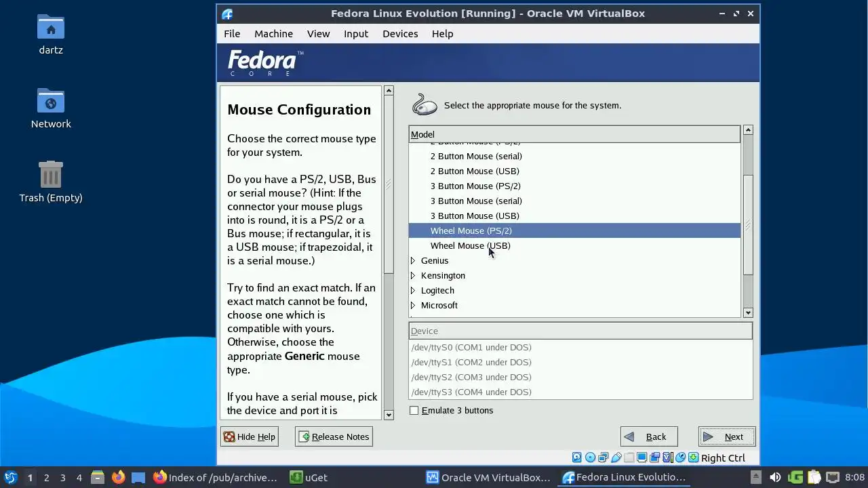Image resolution: width=868 pixels, height=488 pixels.
Task: Open the File menu
Action: click(x=232, y=34)
